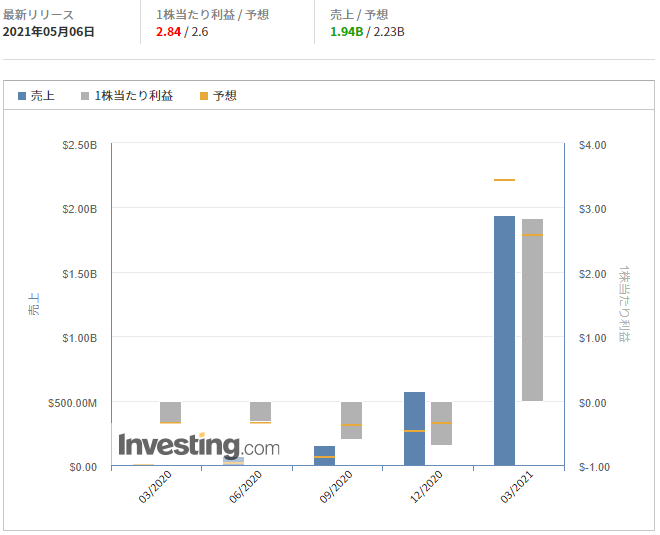Select the 12/2020 blue revenue bar
660x535 pixels.
(x=414, y=429)
